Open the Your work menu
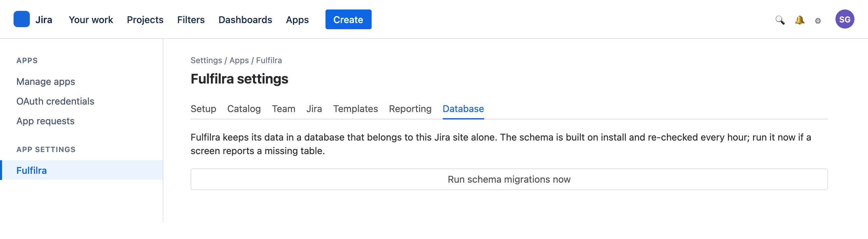 coord(91,20)
